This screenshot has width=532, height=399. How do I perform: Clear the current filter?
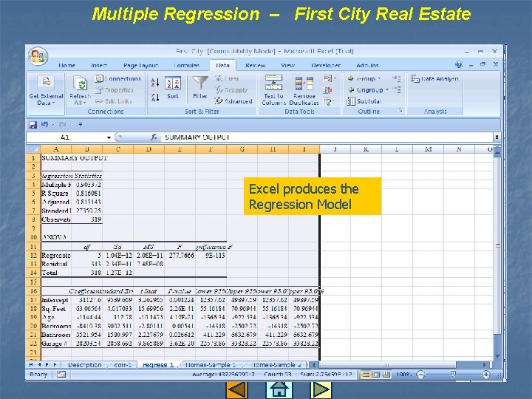click(x=227, y=79)
